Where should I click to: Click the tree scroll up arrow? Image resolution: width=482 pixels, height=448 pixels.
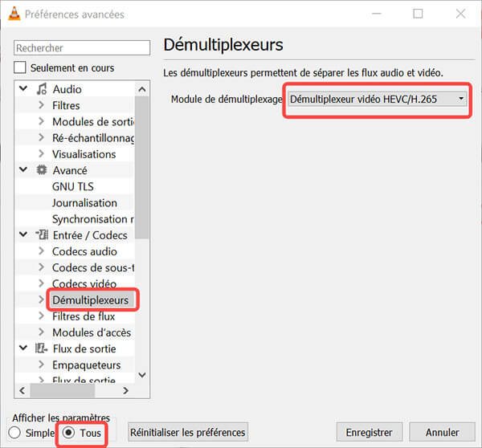point(142,89)
